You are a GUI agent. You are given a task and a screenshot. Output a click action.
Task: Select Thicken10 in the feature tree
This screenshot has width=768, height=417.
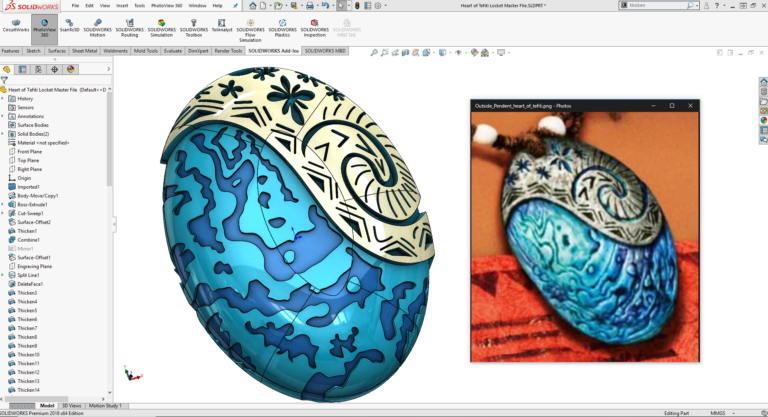pyautogui.click(x=28, y=355)
